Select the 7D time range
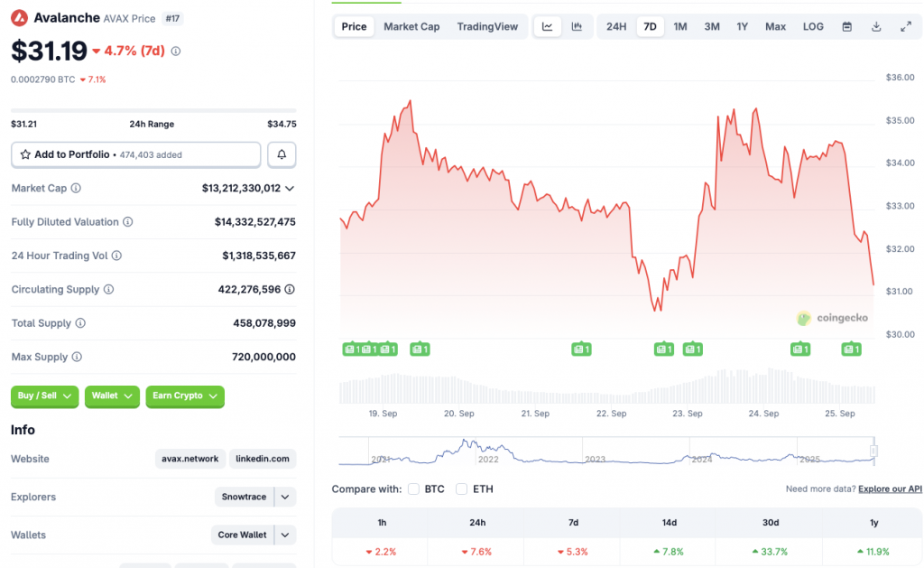 tap(650, 26)
